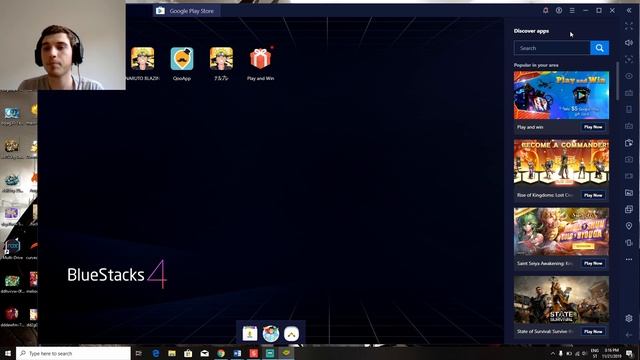This screenshot has width=640, height=360.
Task: Open the BlueStacks account icon
Action: [559, 11]
